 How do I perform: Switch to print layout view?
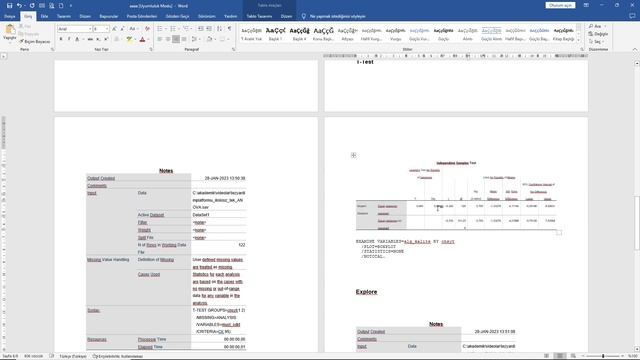click(560, 356)
